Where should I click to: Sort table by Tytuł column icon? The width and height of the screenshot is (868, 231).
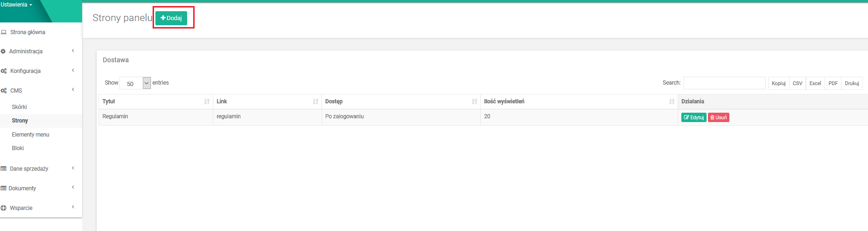[x=207, y=101]
